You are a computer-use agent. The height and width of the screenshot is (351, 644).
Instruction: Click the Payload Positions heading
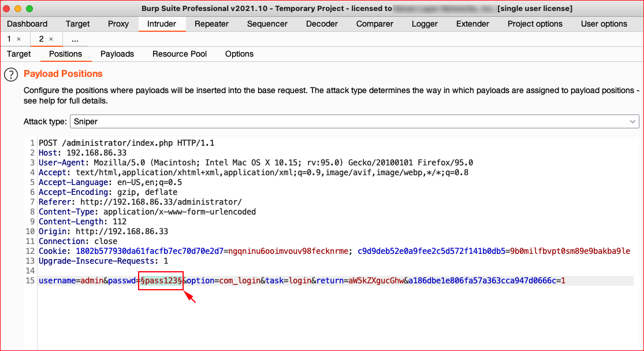[64, 74]
